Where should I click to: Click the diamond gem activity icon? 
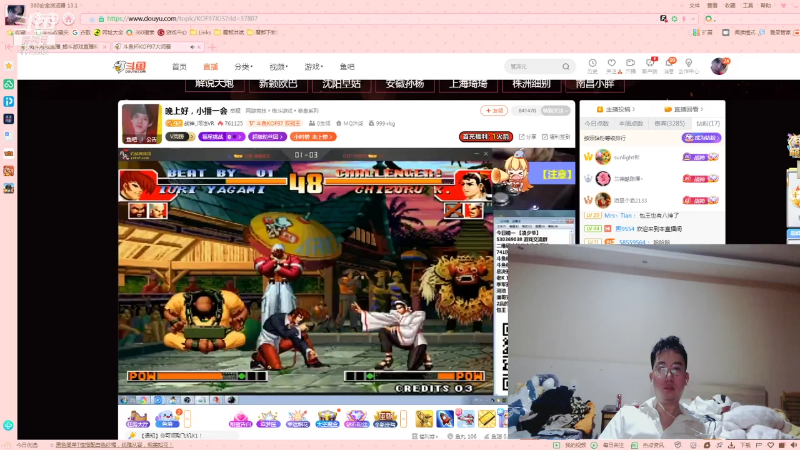pyautogui.click(x=356, y=419)
